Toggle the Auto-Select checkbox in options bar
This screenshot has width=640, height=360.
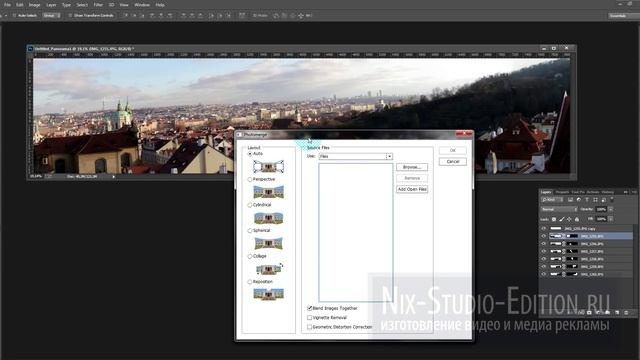click(14, 15)
